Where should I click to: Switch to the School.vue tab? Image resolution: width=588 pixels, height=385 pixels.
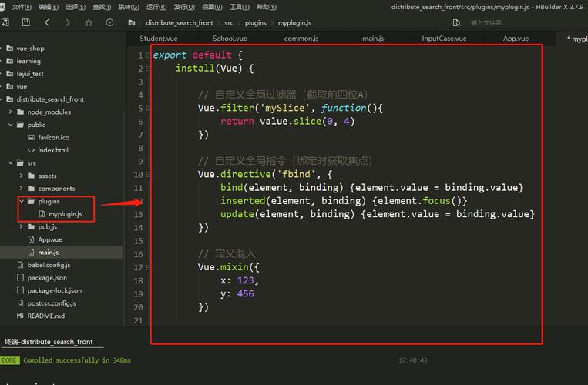[230, 38]
